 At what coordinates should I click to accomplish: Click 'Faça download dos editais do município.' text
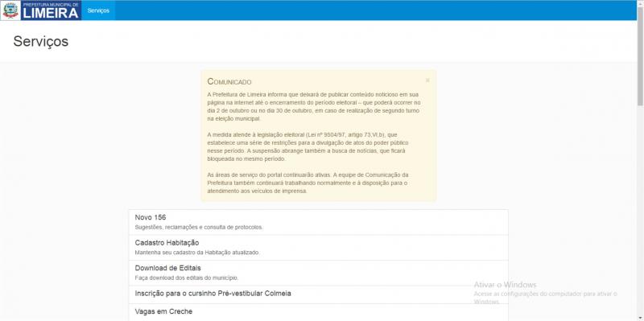click(187, 278)
